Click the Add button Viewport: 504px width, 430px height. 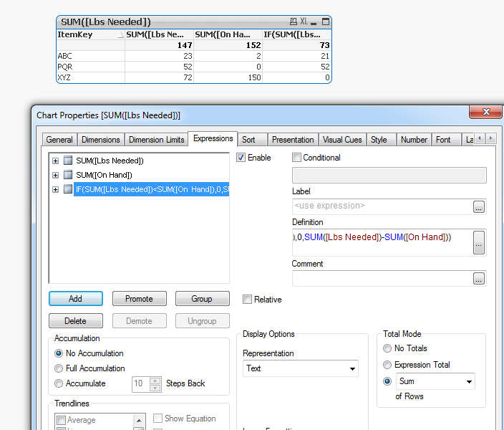[75, 299]
